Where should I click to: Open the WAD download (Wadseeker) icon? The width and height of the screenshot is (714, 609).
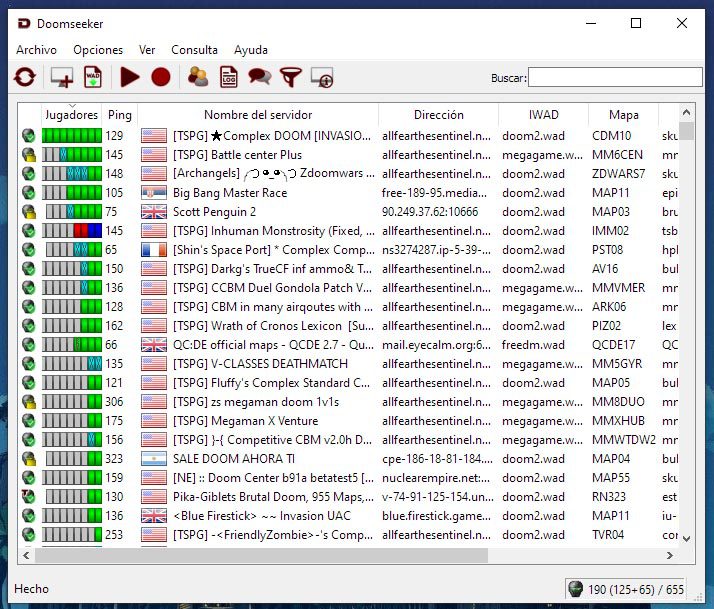click(93, 77)
